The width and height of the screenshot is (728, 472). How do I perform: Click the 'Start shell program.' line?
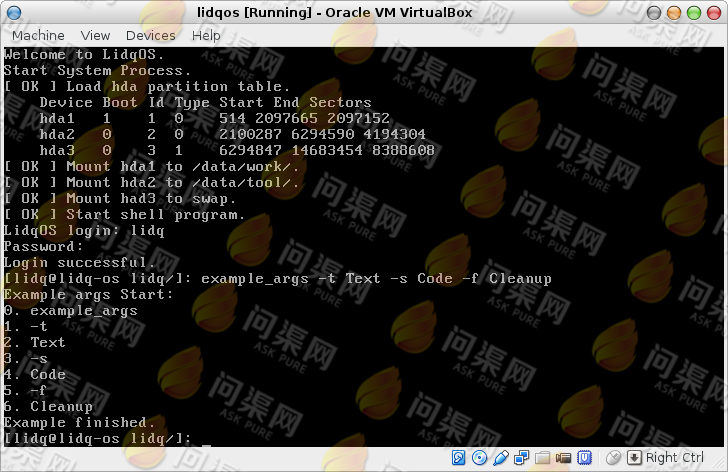click(124, 215)
